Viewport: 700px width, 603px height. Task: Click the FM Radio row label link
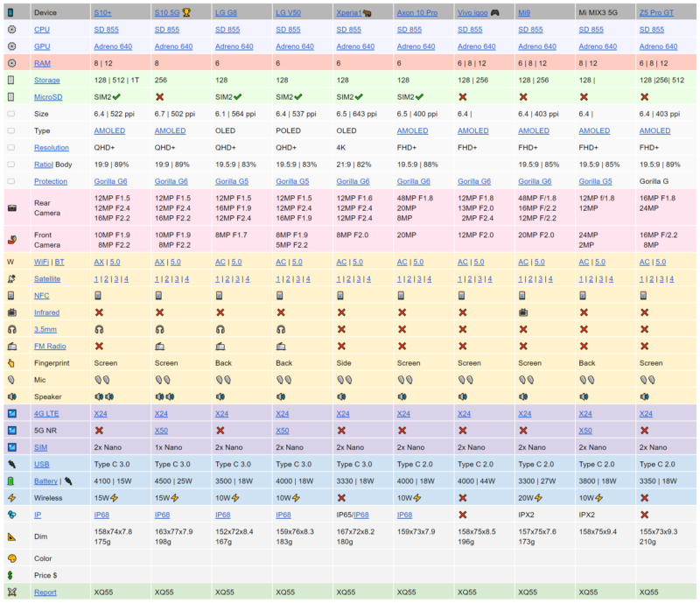tap(50, 346)
